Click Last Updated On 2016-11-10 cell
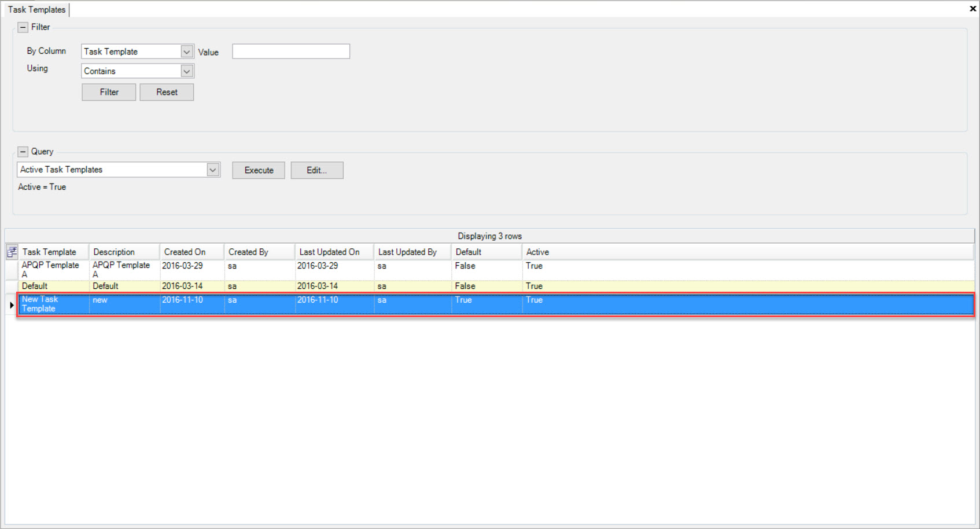This screenshot has width=980, height=529. click(x=334, y=304)
